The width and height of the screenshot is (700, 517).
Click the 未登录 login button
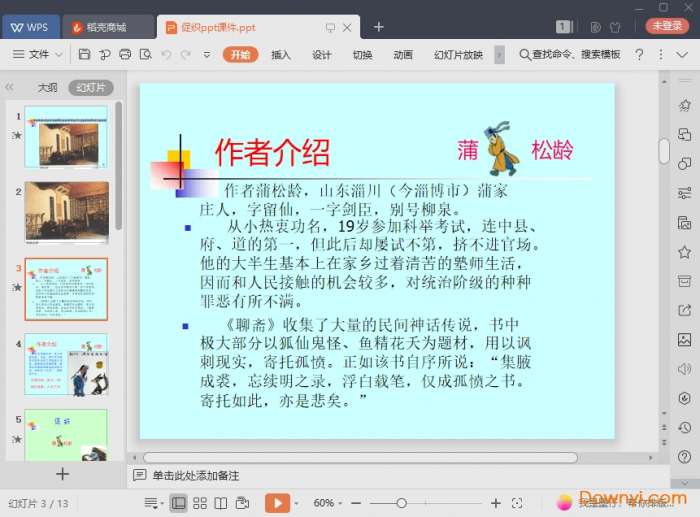point(666,26)
